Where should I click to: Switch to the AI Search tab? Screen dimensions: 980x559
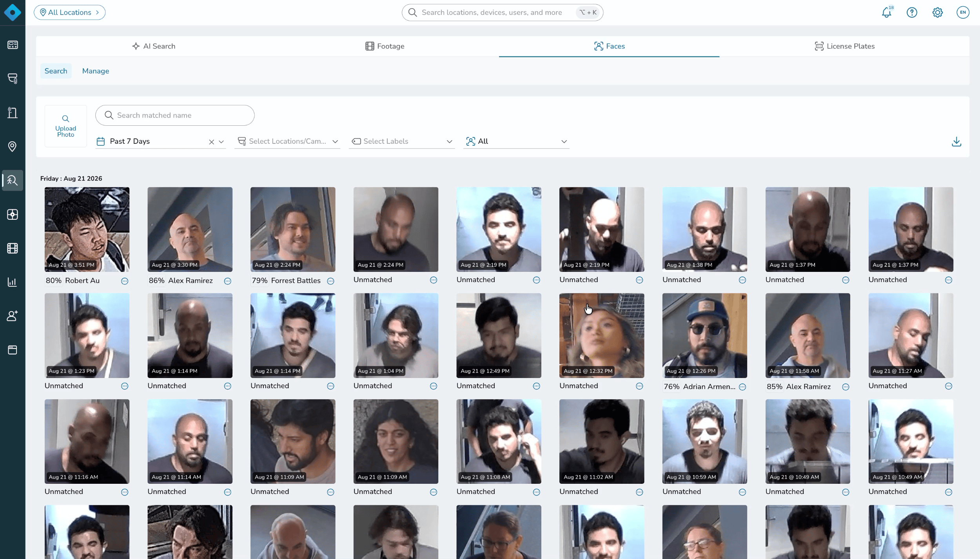tap(154, 46)
